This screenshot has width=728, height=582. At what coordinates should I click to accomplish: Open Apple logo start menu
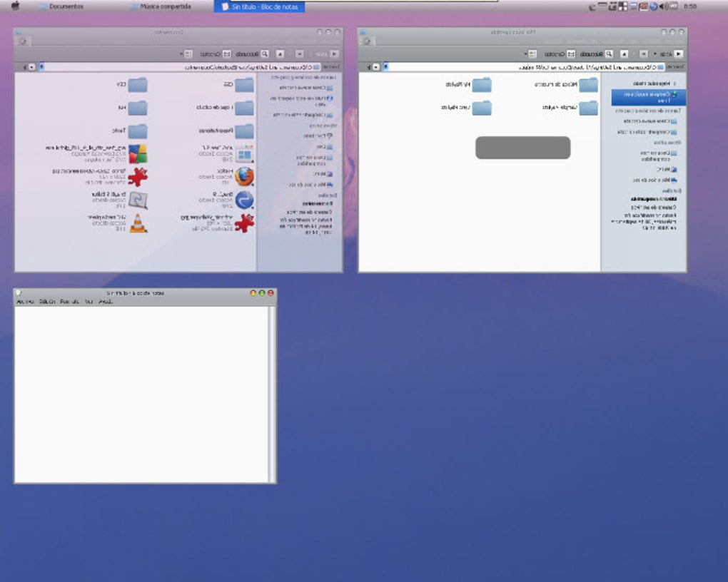[x=15, y=6]
